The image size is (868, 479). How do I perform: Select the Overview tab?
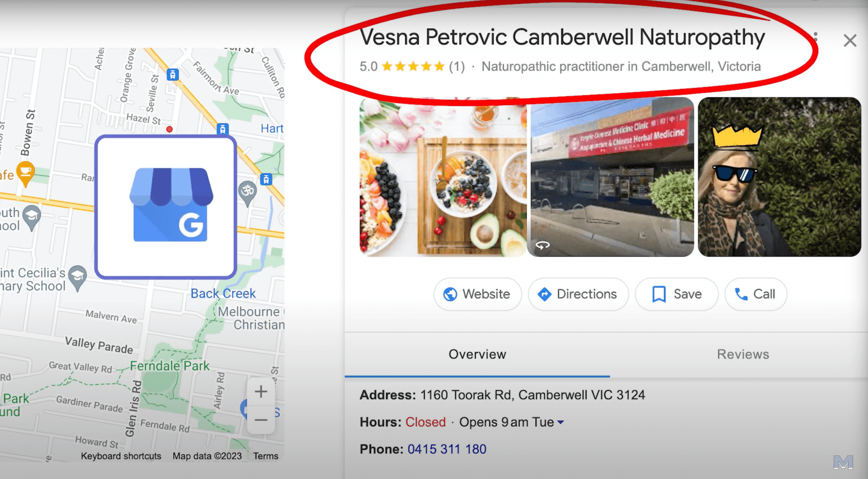point(477,354)
